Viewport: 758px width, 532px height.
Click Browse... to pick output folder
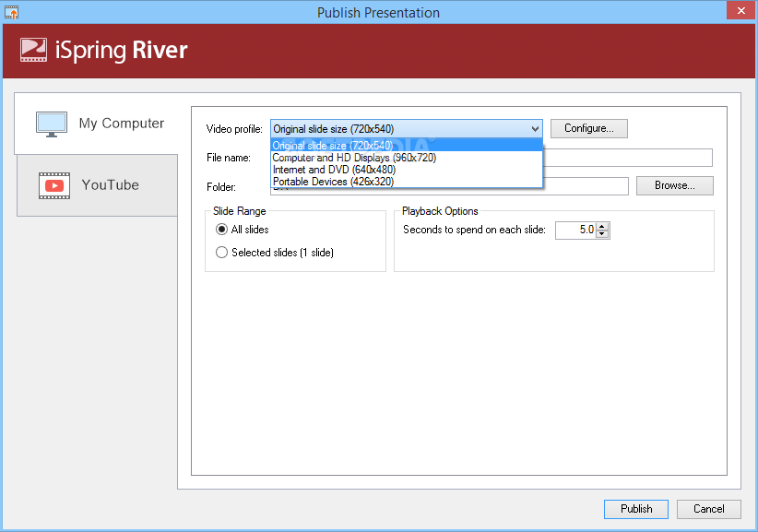[x=674, y=185]
